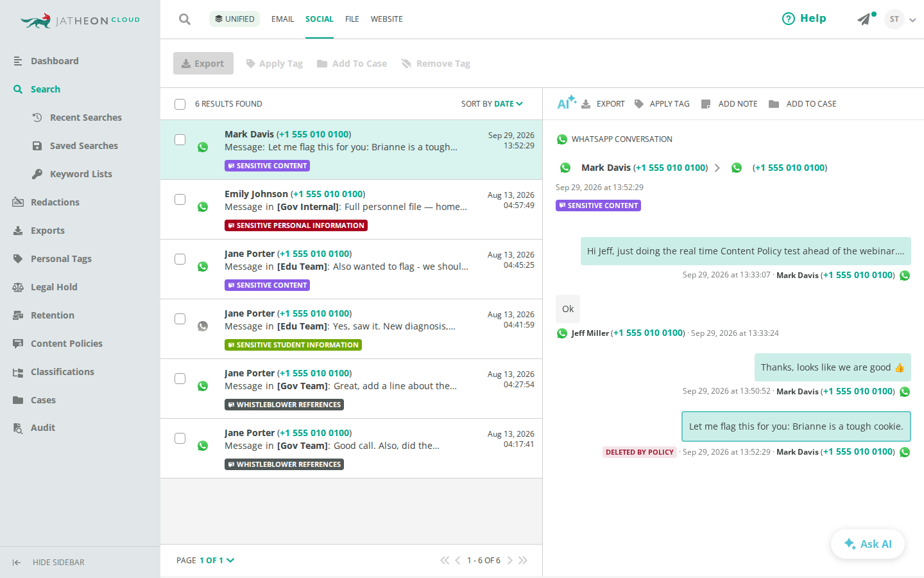Open the paper plane notifications icon
The image size is (924, 578).
point(864,19)
